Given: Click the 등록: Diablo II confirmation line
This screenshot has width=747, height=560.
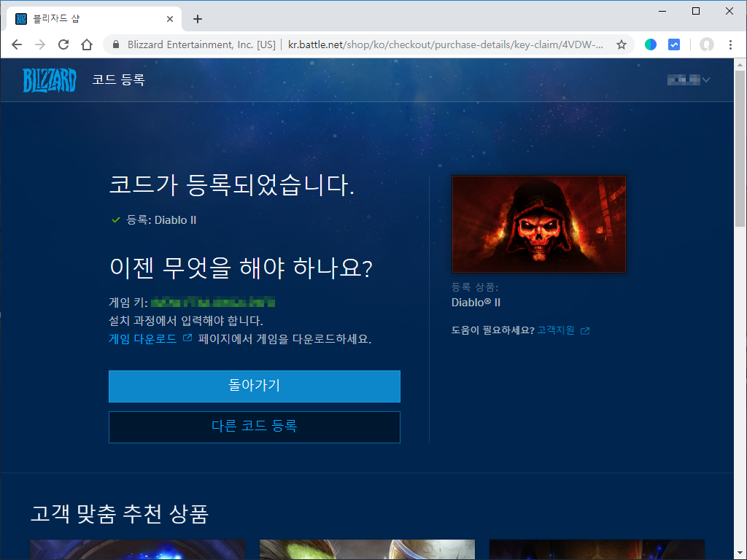Looking at the screenshot, I should point(155,220).
